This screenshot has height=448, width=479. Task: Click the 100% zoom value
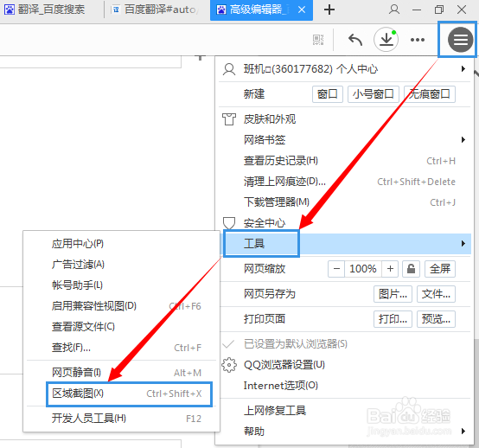click(363, 269)
